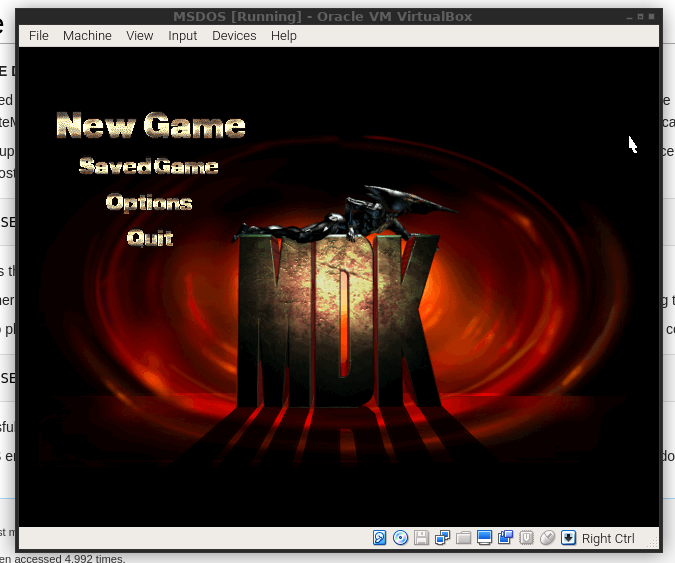
Task: Click the hard disk activity icon
Action: pyautogui.click(x=379, y=538)
